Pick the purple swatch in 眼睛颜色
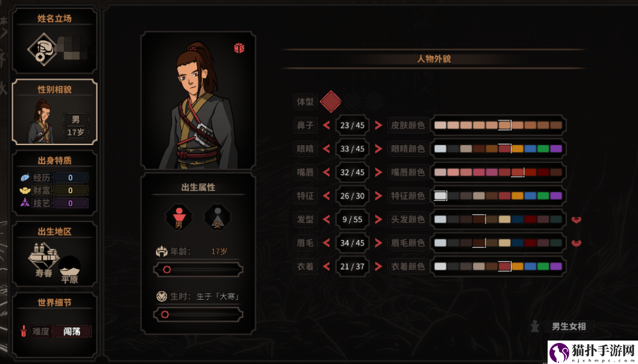The image size is (638, 364). coord(556,149)
